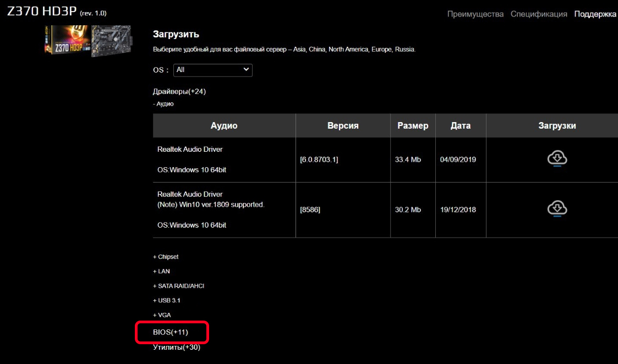Expand the Утилиты(+30) section
Viewport: 618px width, 364px height.
point(177,348)
